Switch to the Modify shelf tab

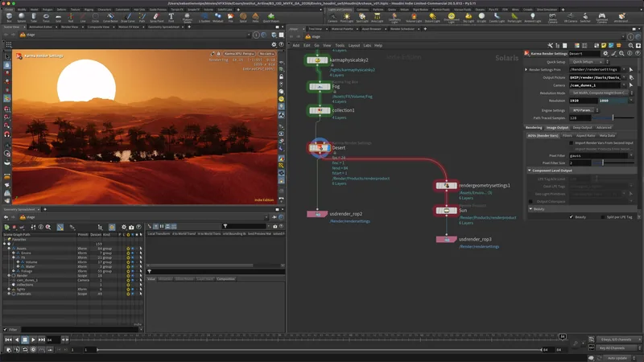22,10
